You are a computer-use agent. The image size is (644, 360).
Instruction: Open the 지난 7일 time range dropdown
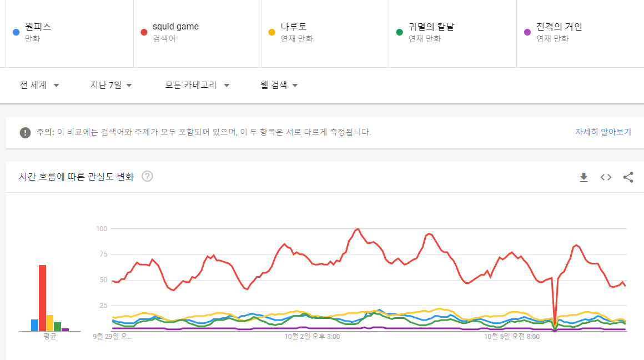[111, 85]
